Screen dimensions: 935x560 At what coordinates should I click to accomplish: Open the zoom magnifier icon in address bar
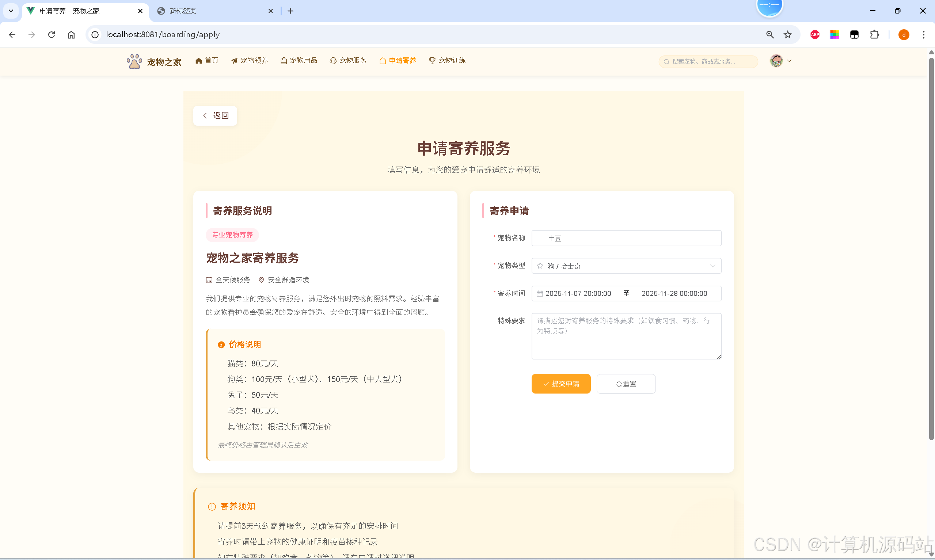click(770, 35)
